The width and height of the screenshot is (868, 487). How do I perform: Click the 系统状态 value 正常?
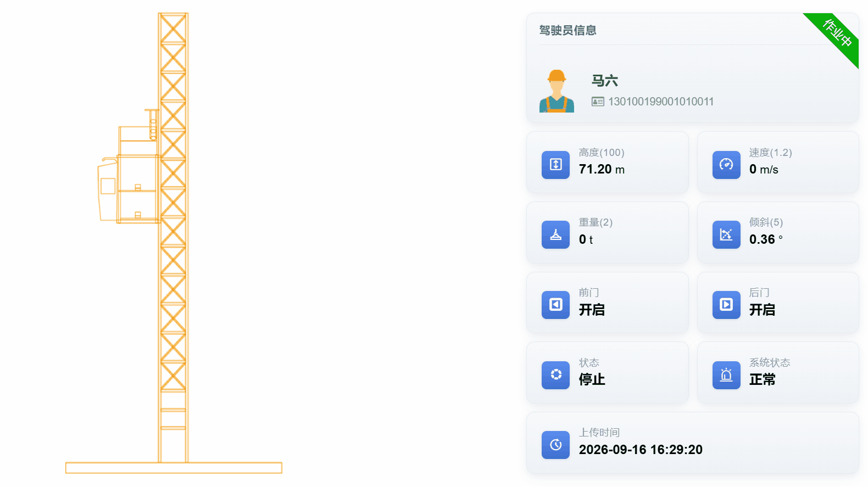pyautogui.click(x=763, y=379)
